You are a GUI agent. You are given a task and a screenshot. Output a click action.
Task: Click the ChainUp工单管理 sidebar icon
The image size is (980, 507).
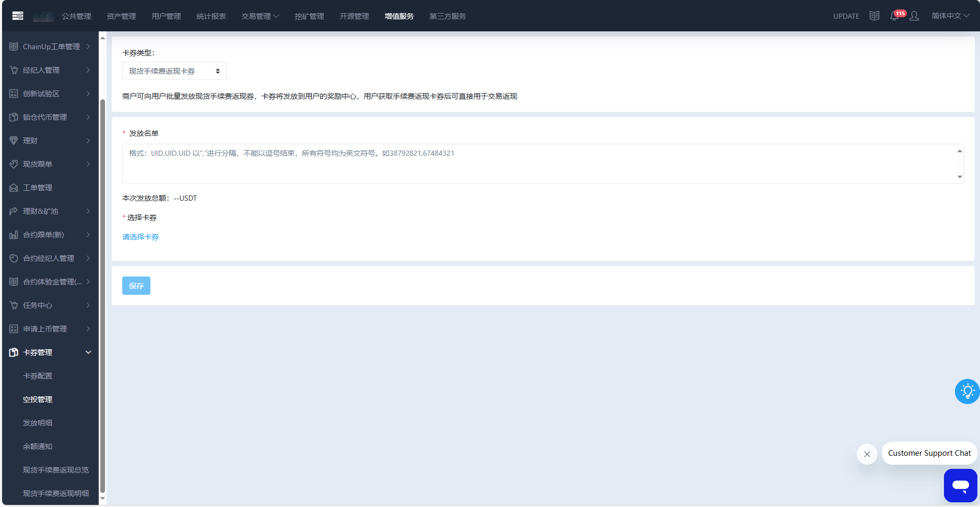pyautogui.click(x=14, y=47)
